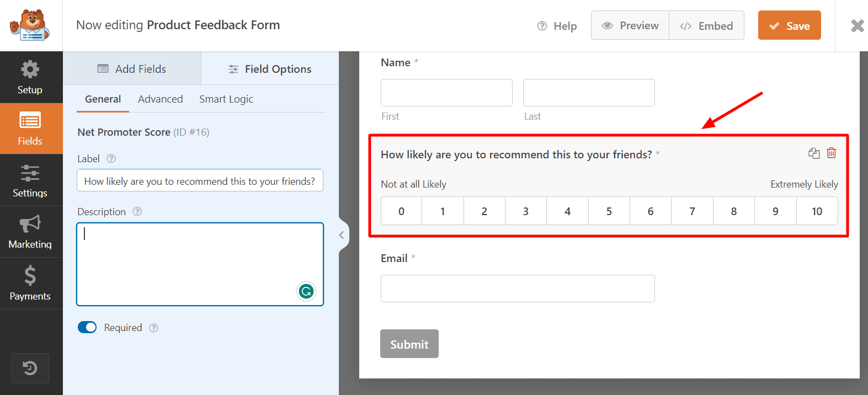Delete the Net Promoter Score field
Screen dimensions: 868x395
tap(832, 153)
